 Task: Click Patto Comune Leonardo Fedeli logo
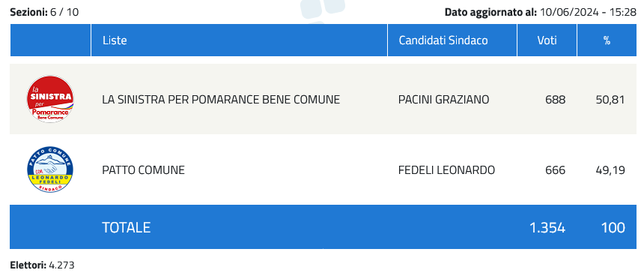click(50, 169)
